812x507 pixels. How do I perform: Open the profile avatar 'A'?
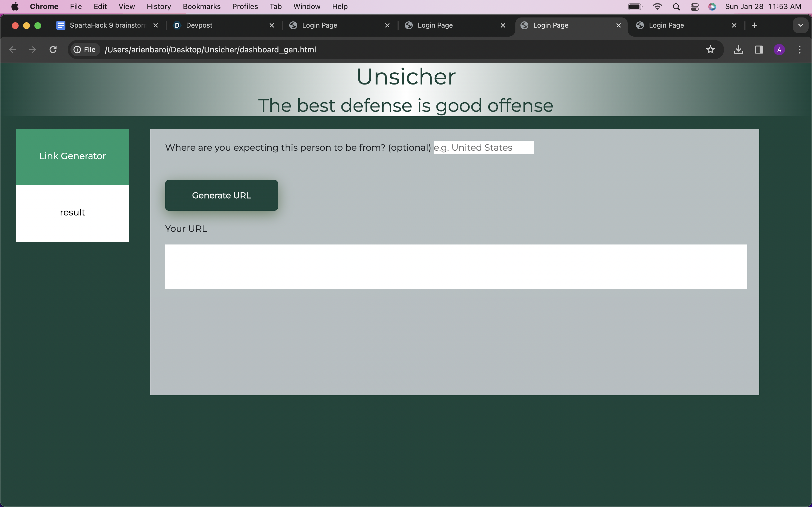779,50
